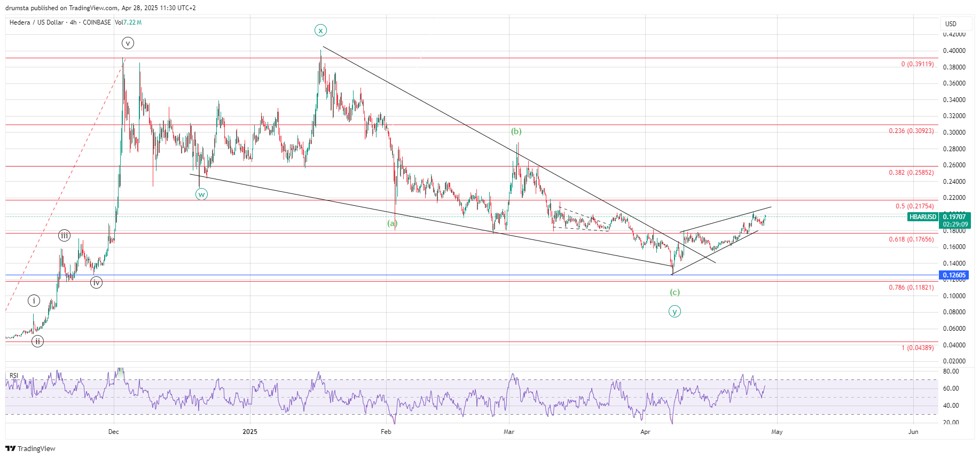Click the green '(c)' wave label
Image resolution: width=980 pixels, height=458 pixels.
[x=675, y=292]
